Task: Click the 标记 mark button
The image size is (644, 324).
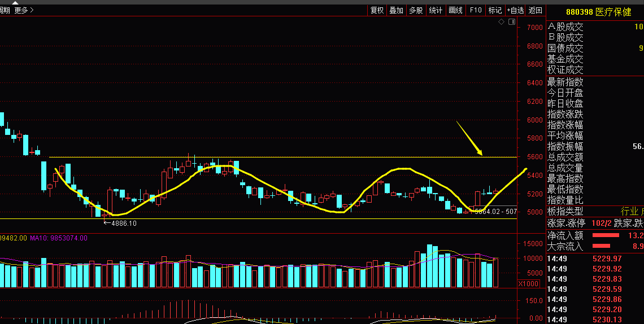Action: (x=495, y=10)
